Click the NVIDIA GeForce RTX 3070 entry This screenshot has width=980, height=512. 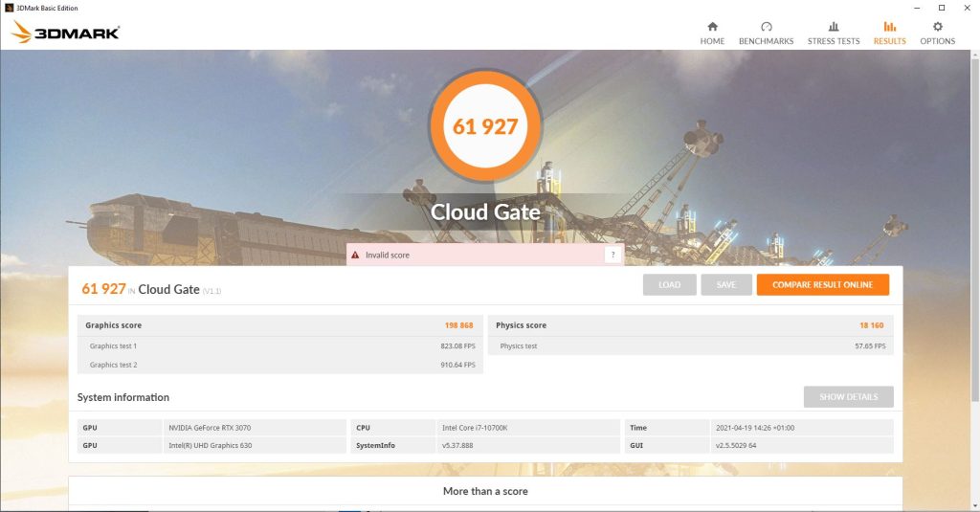click(x=210, y=428)
